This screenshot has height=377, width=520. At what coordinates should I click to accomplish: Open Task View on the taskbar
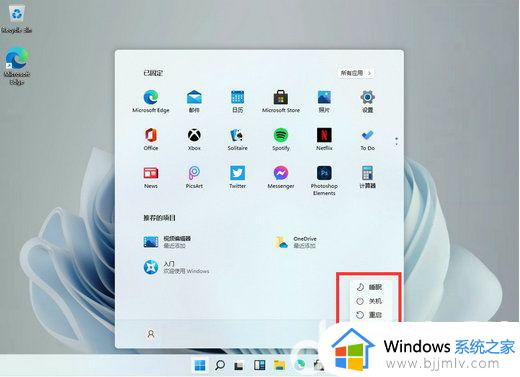pyautogui.click(x=239, y=366)
